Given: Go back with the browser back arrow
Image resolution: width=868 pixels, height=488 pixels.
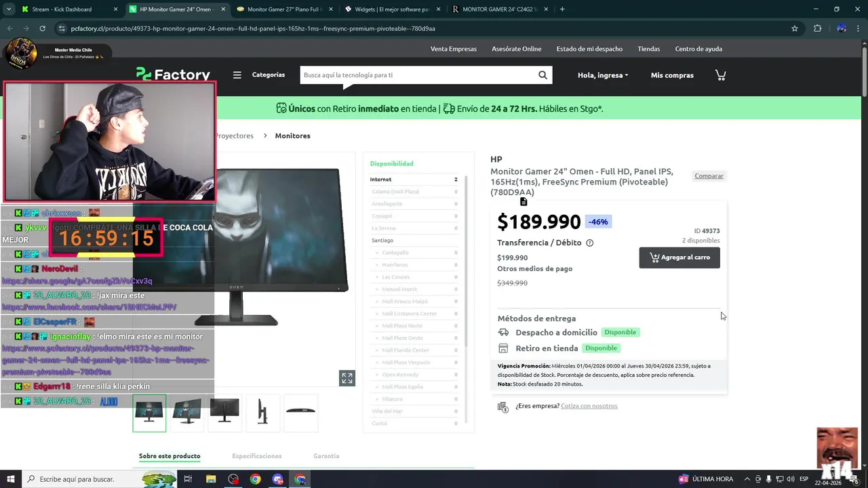Looking at the screenshot, I should coord(9,28).
